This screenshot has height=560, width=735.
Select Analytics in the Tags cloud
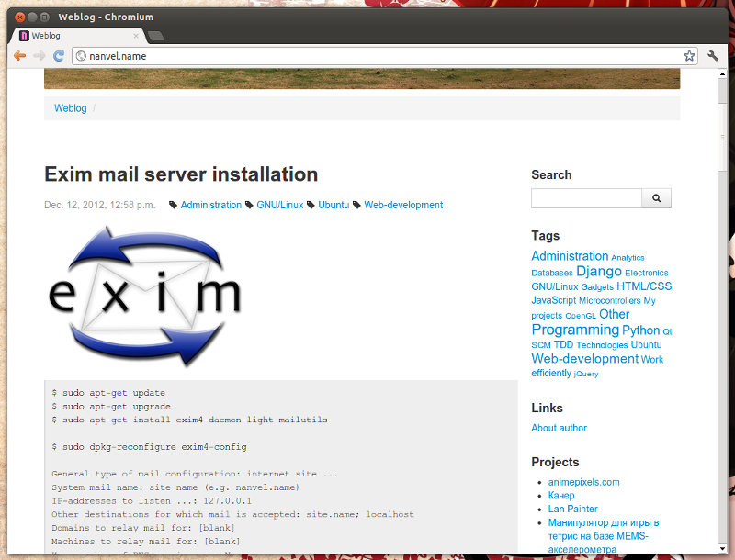click(628, 258)
